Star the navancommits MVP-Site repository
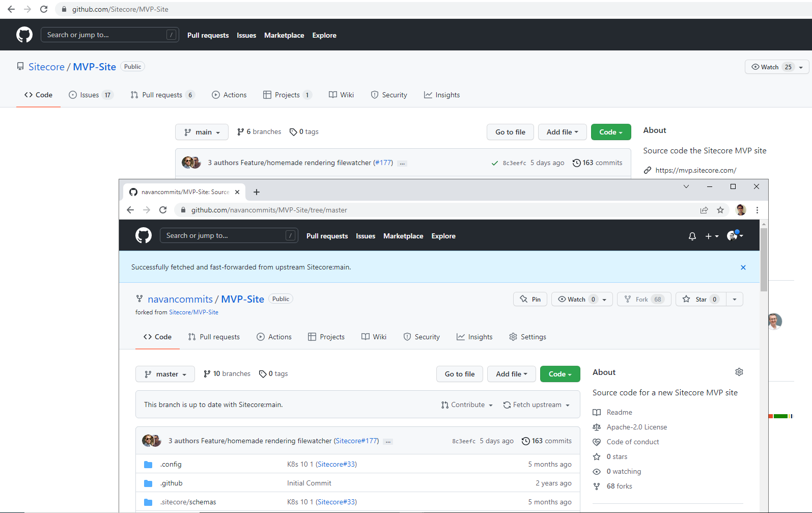Viewport: 812px width, 513px height. pyautogui.click(x=702, y=299)
